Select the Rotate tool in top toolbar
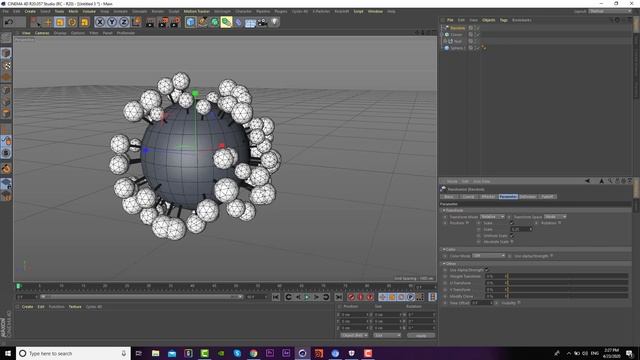This screenshot has width=640, height=360. 72,22
